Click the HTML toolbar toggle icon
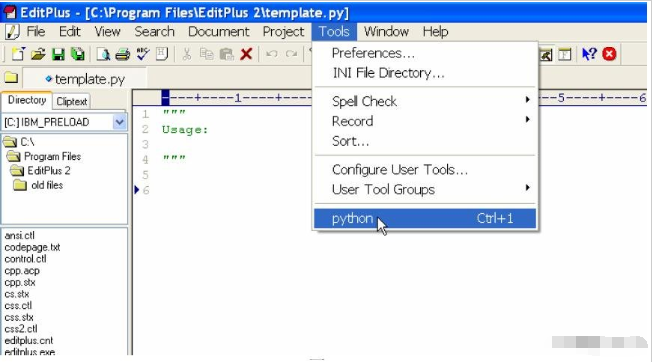This screenshot has width=652, height=362. [162, 54]
